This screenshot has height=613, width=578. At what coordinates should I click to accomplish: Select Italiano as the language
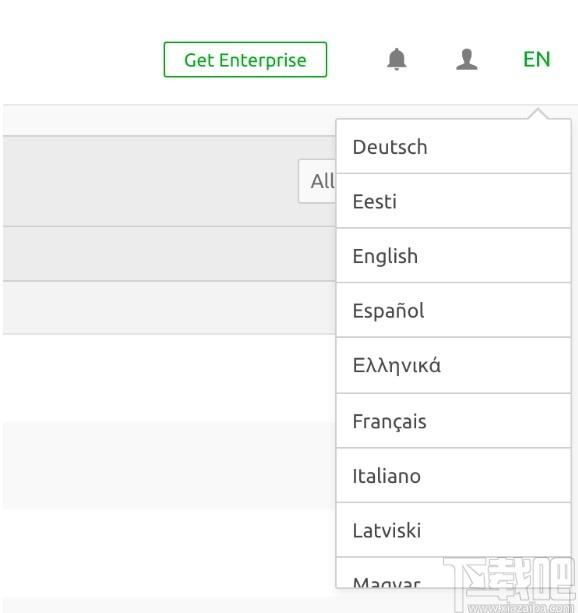pos(453,476)
